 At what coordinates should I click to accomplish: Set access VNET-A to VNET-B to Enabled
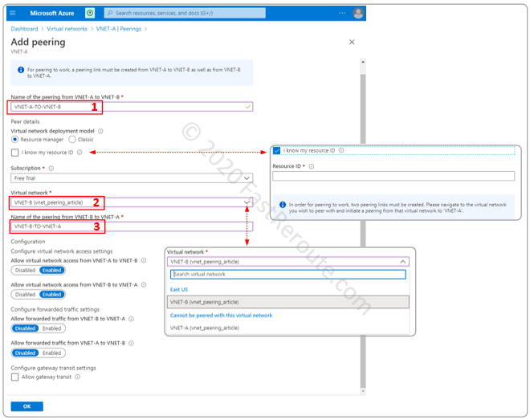[52, 271]
